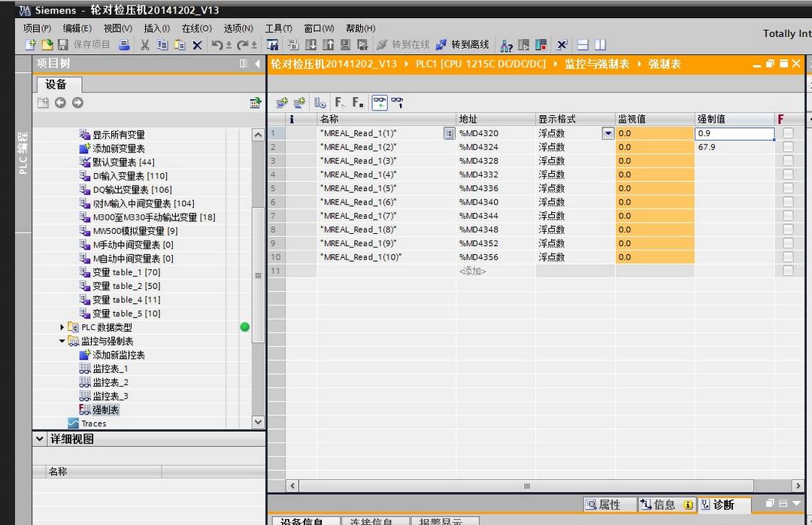The height and width of the screenshot is (525, 812).
Task: Open the 在线(O) menu
Action: [x=196, y=28]
